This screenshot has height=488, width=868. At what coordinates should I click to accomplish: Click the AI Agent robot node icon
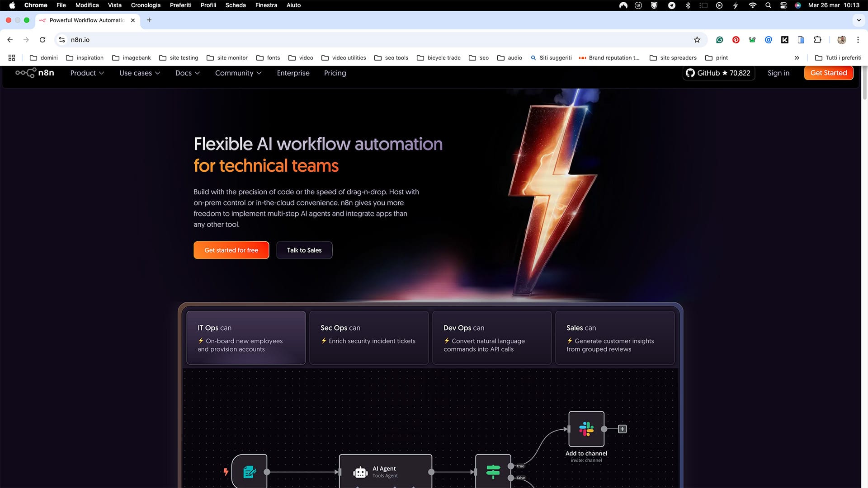(x=360, y=472)
